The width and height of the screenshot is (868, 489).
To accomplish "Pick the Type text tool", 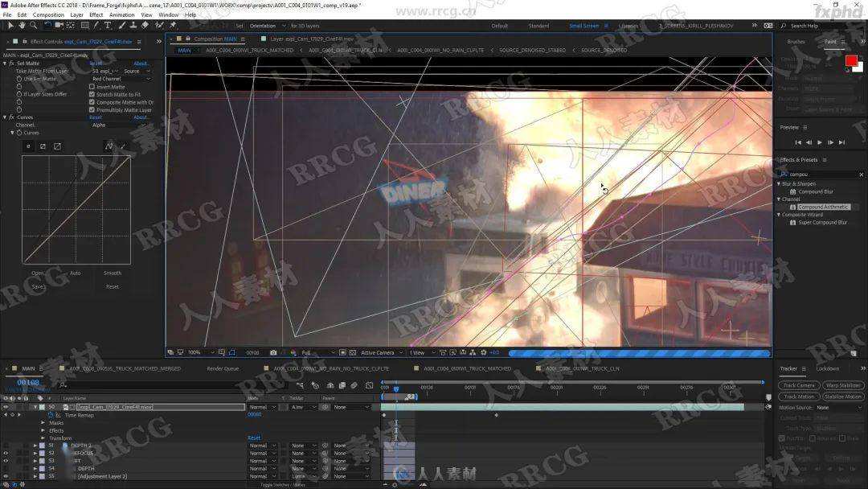I will 108,26.
